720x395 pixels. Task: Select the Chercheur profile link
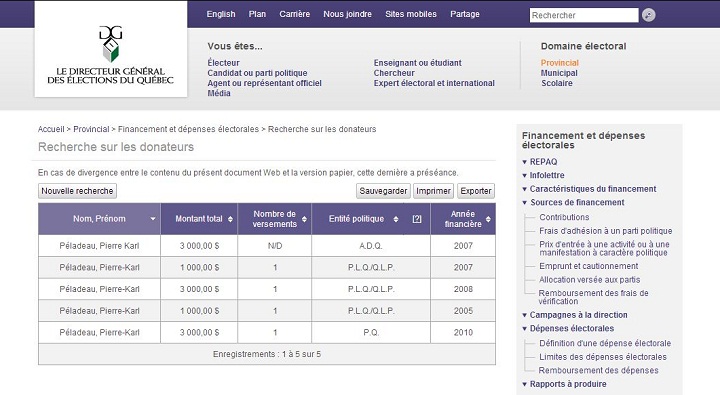(x=394, y=73)
